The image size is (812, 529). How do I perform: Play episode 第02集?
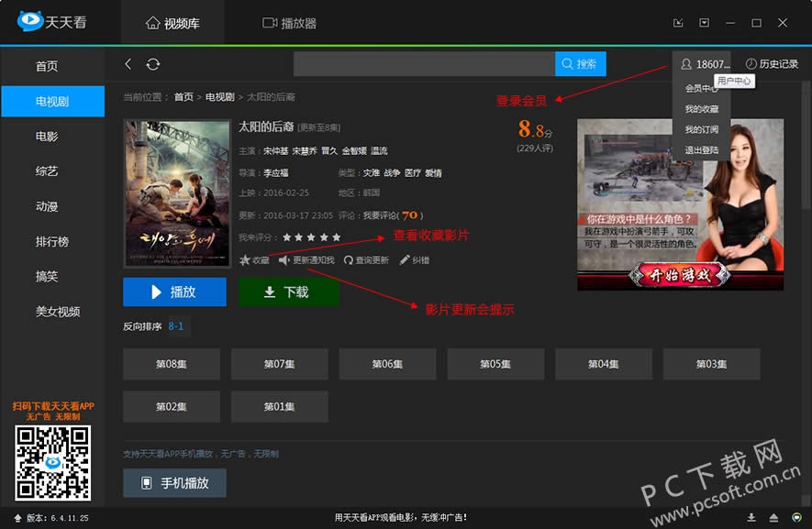[172, 406]
